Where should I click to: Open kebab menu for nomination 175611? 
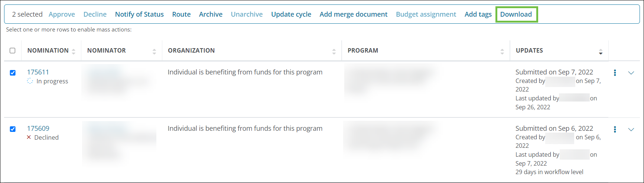615,73
